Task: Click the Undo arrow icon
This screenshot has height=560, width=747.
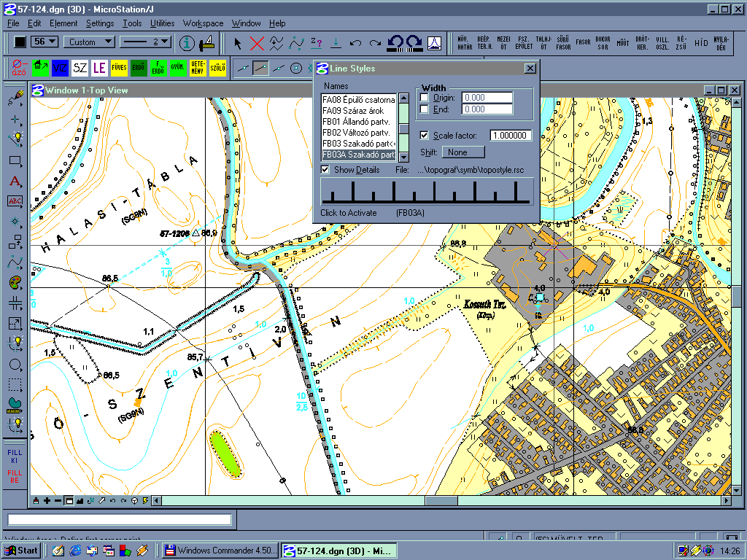Action: [x=355, y=43]
